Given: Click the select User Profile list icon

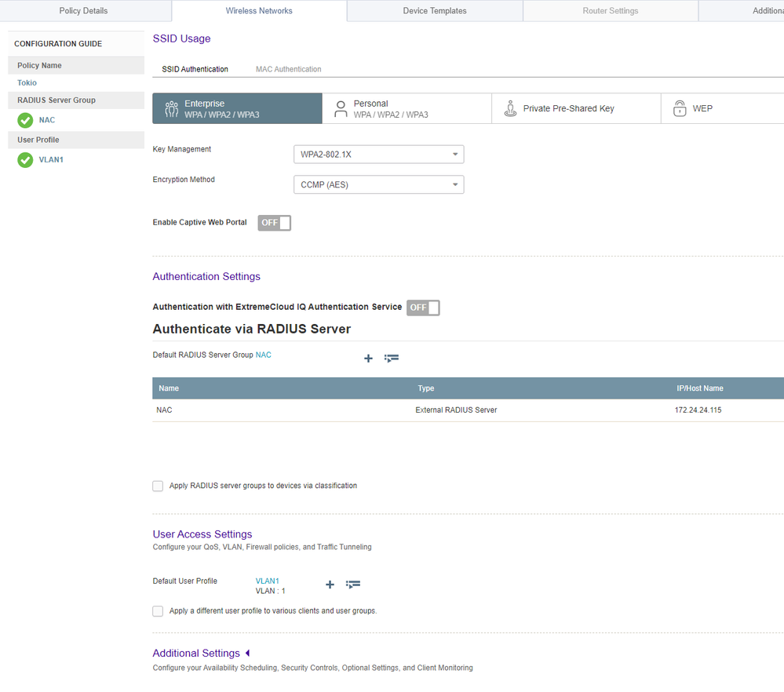Looking at the screenshot, I should tap(353, 585).
